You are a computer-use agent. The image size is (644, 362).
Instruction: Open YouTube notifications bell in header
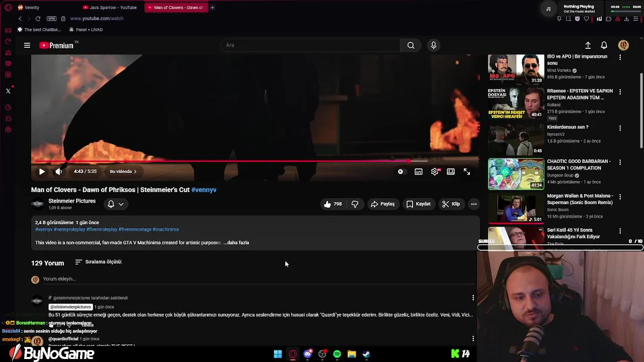pyautogui.click(x=604, y=45)
